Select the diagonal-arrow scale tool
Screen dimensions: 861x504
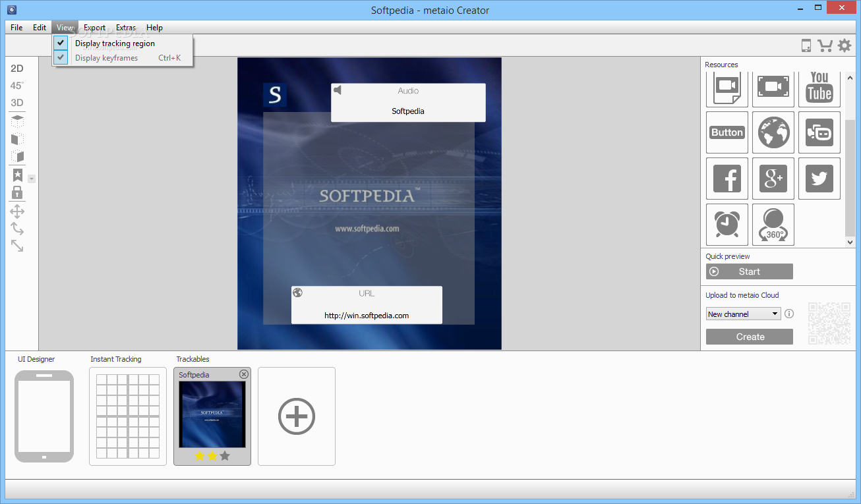click(x=17, y=246)
